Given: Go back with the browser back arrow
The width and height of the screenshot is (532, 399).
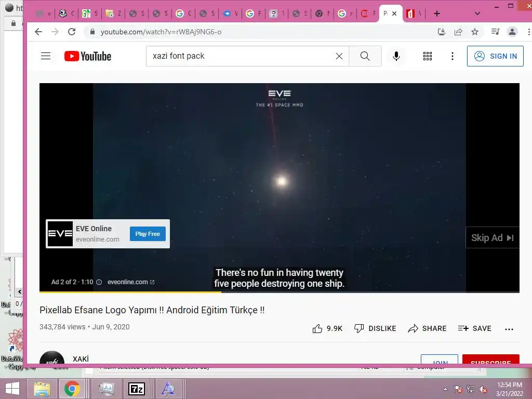Looking at the screenshot, I should pyautogui.click(x=38, y=32).
